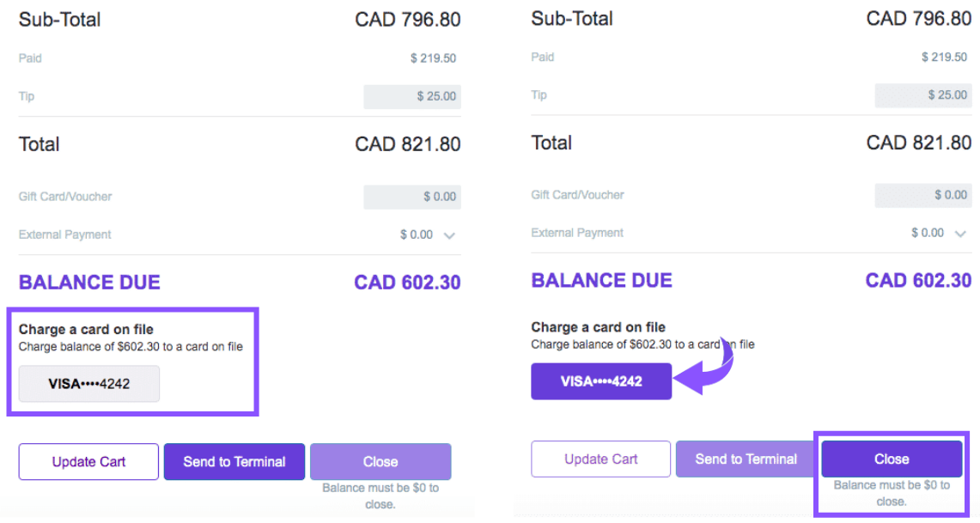Click External Payment $0.00 value in left panel
The height and width of the screenshot is (523, 980).
point(417,234)
